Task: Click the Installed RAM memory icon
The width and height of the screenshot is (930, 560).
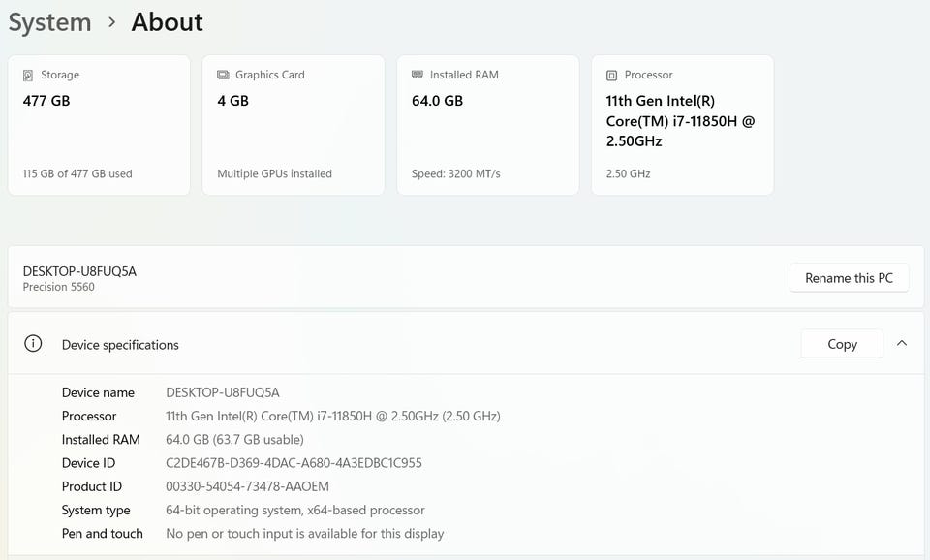Action: (418, 75)
